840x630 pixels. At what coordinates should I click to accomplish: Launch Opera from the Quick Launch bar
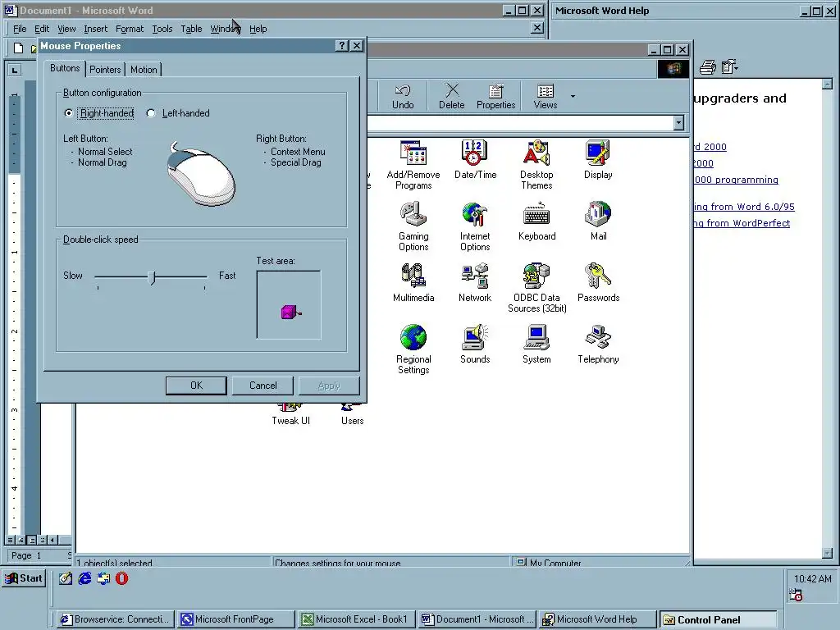121,578
